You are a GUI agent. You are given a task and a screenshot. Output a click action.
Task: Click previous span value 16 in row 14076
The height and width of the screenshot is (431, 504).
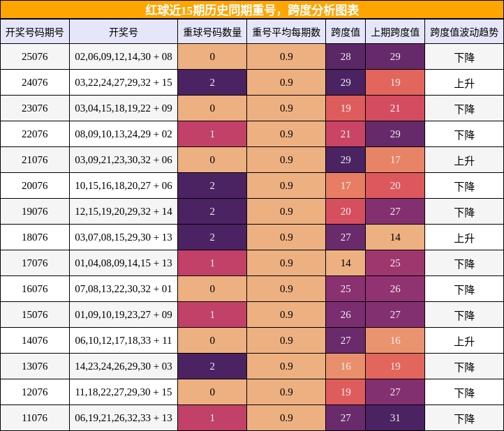coord(395,340)
